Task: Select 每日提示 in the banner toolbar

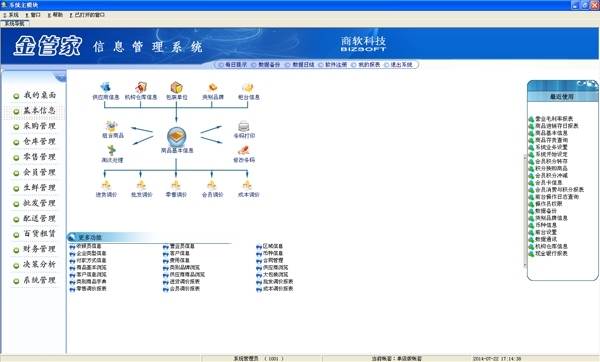Action: pyautogui.click(x=233, y=65)
